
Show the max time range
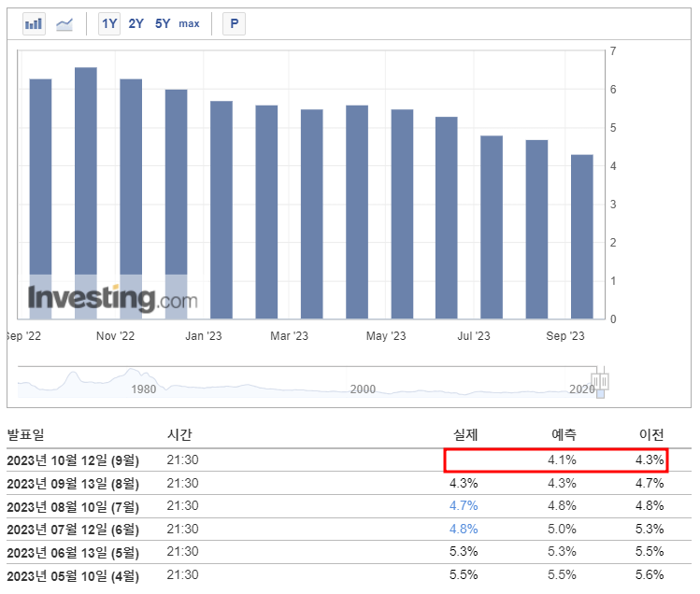tap(189, 23)
